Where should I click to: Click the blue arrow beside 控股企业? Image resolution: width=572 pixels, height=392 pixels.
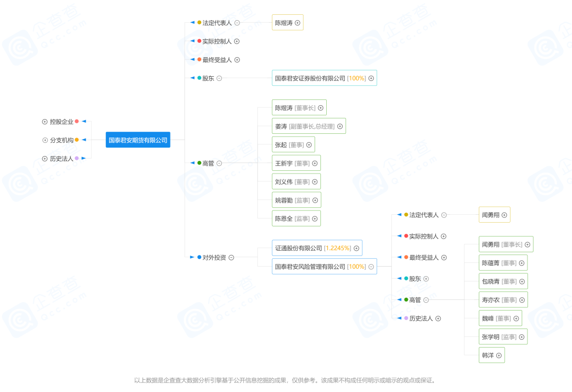point(84,121)
